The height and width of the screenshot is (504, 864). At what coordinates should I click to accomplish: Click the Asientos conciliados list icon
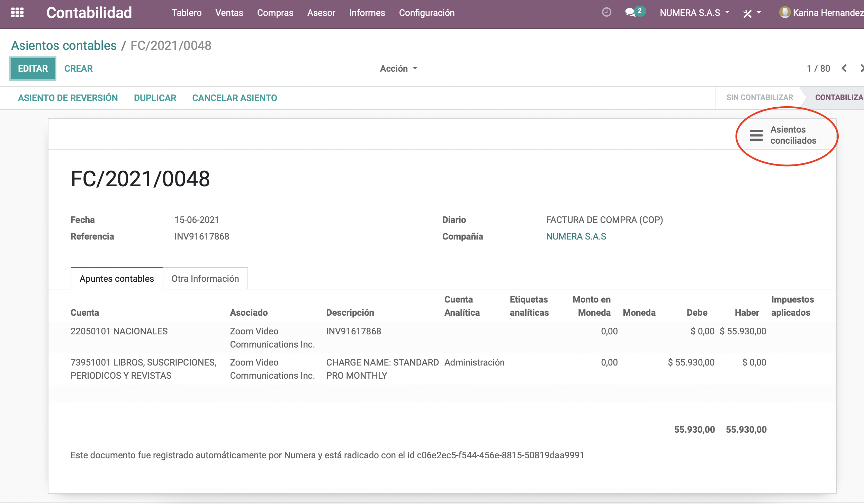756,135
